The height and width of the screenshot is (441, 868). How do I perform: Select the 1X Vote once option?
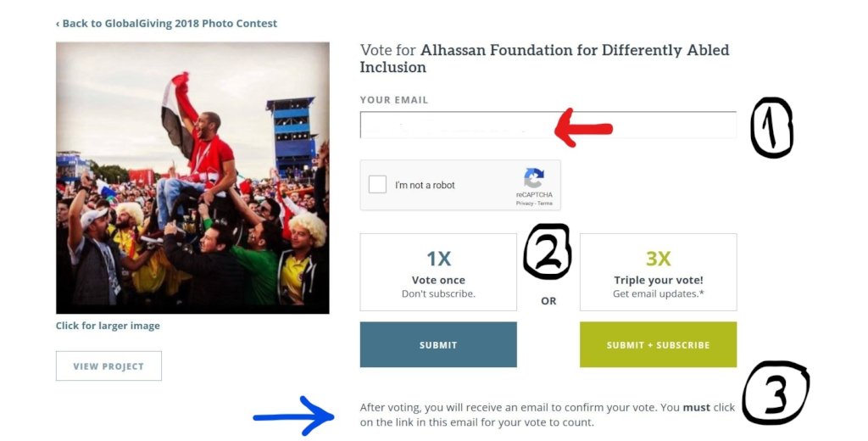[438, 272]
